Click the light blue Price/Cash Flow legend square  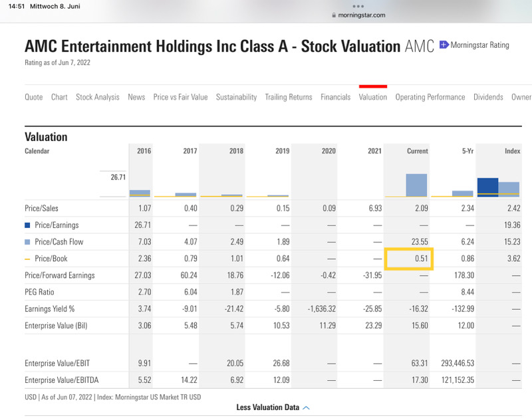pos(28,241)
